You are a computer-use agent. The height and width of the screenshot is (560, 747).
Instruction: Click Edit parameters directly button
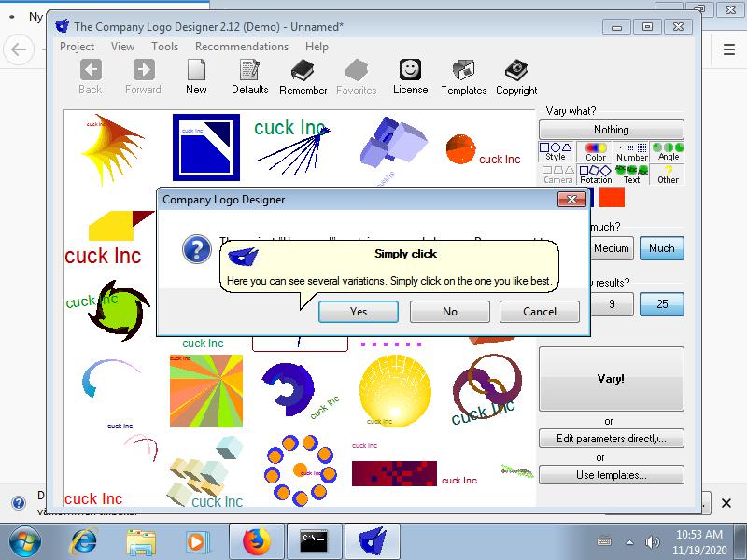click(x=612, y=438)
